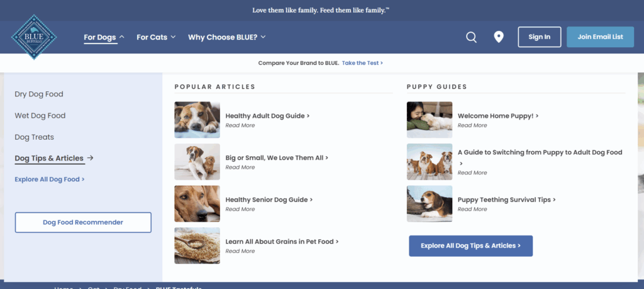Open the beagle puppy teething thumbnail
The height and width of the screenshot is (289, 644).
tap(430, 204)
